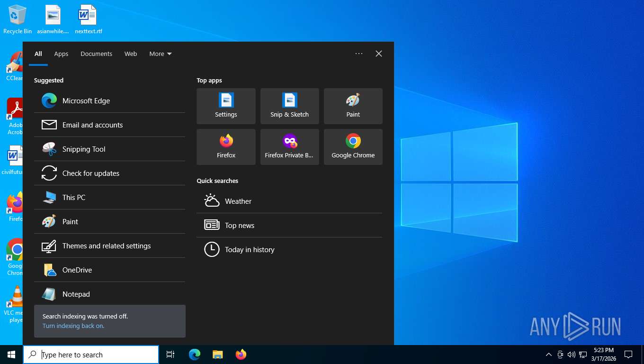
Task: Open Themes and related settings
Action: (x=109, y=246)
